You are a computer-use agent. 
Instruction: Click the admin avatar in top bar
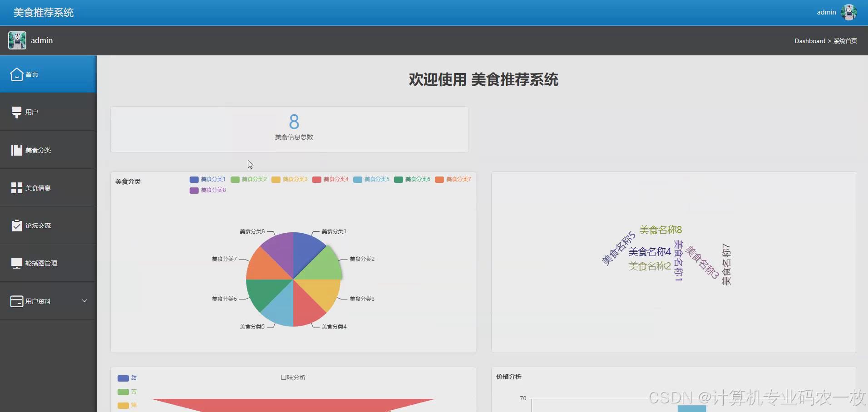pyautogui.click(x=850, y=12)
